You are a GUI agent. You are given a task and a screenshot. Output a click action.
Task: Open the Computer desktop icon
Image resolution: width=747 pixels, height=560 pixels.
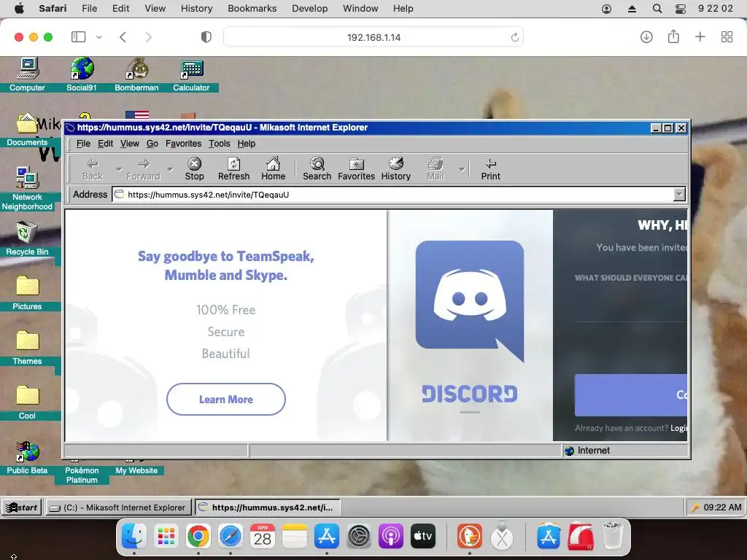tap(27, 74)
